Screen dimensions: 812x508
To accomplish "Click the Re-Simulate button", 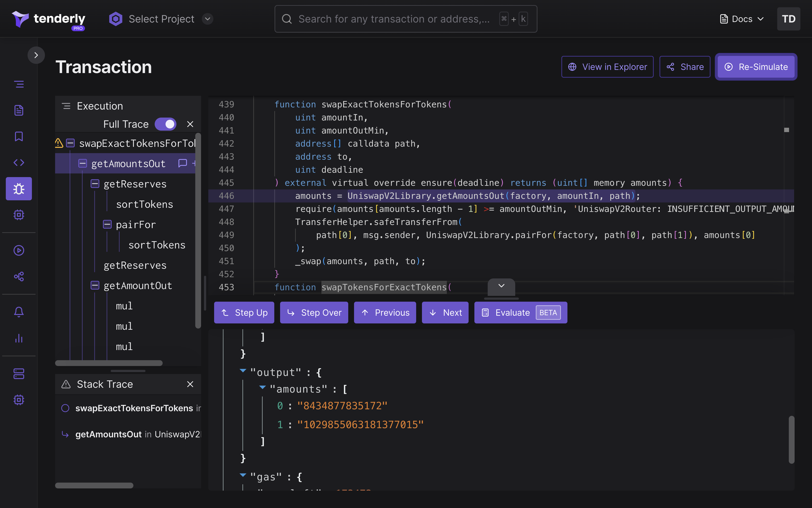I will (x=756, y=67).
